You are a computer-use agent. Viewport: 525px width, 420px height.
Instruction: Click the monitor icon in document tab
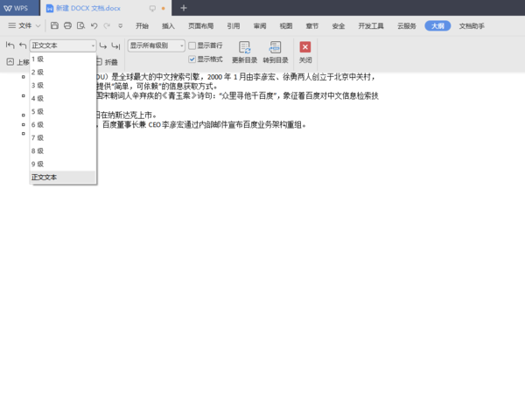pyautogui.click(x=152, y=8)
